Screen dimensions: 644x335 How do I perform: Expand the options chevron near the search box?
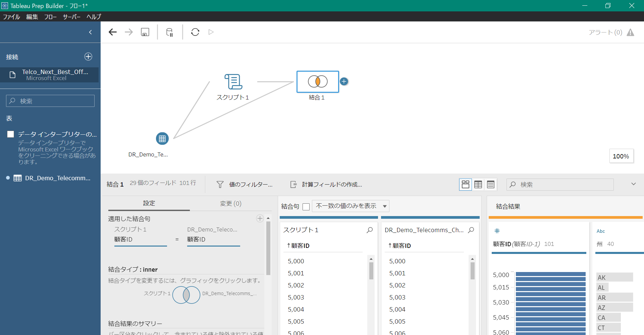click(634, 184)
